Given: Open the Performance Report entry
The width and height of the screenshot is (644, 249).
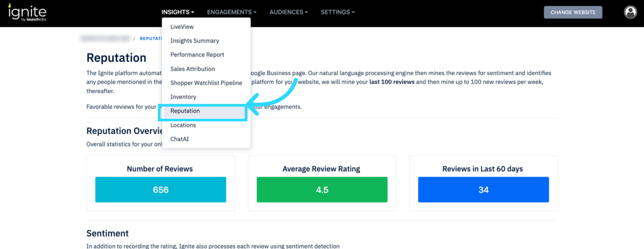Looking at the screenshot, I should (197, 55).
